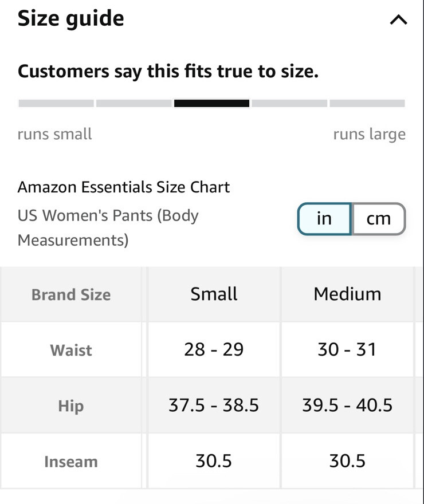Tap the runs small label
This screenshot has width=424, height=504.
[x=55, y=135]
